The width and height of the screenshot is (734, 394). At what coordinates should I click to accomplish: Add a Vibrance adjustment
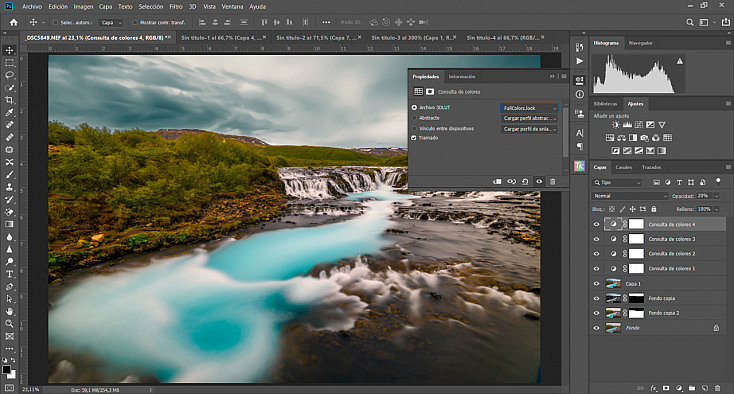(x=661, y=125)
